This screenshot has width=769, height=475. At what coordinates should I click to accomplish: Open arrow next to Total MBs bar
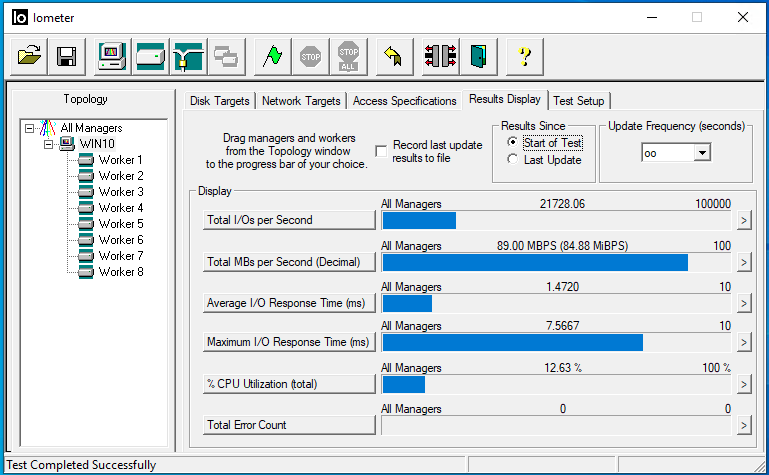pyautogui.click(x=744, y=263)
